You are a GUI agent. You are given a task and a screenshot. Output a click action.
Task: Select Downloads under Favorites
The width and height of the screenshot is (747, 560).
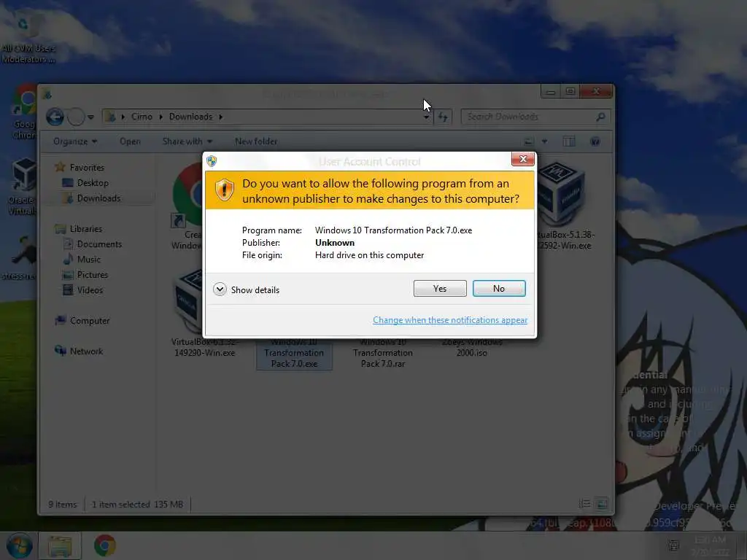(x=98, y=198)
